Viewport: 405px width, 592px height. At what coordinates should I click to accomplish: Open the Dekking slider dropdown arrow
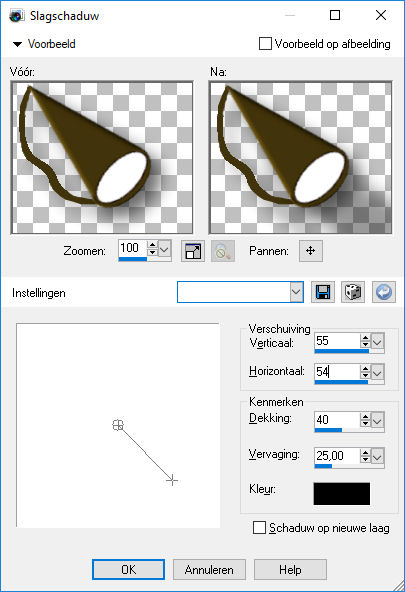click(377, 420)
